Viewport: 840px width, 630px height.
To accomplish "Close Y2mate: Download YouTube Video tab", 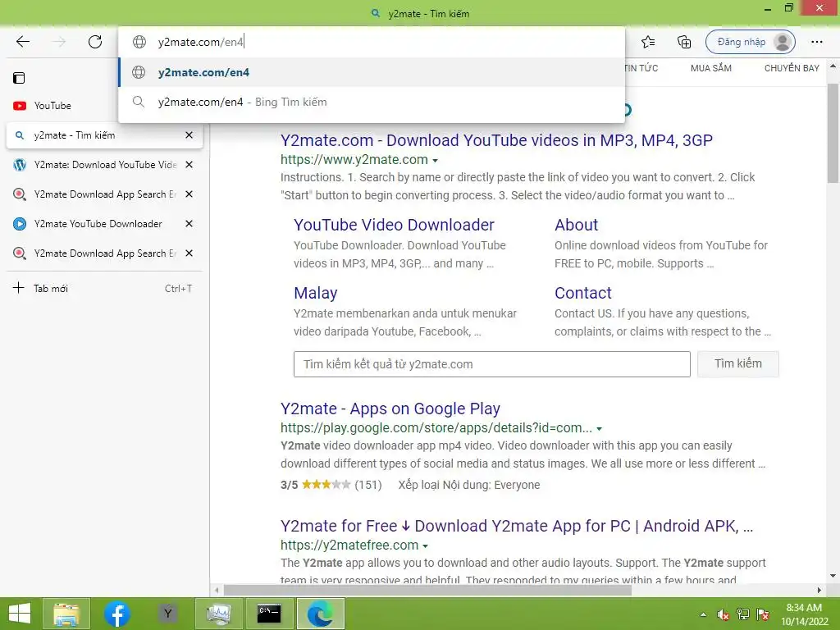I will (x=189, y=164).
